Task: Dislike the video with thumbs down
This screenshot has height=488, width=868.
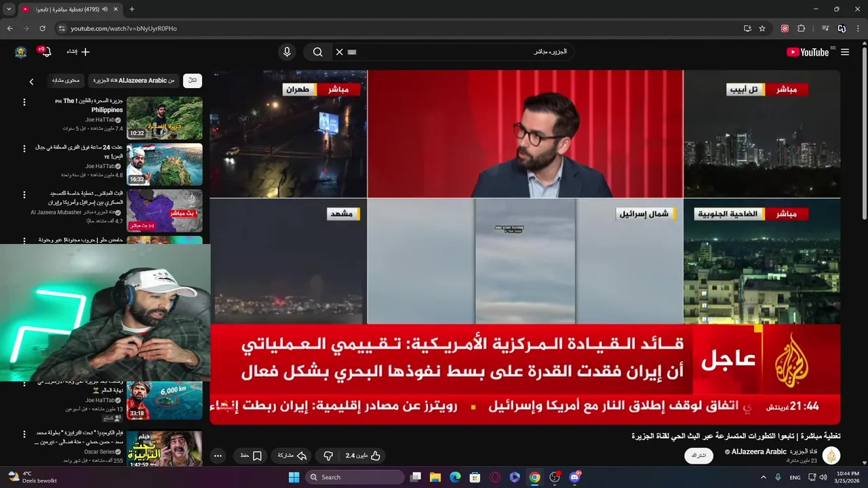Action: tap(328, 456)
